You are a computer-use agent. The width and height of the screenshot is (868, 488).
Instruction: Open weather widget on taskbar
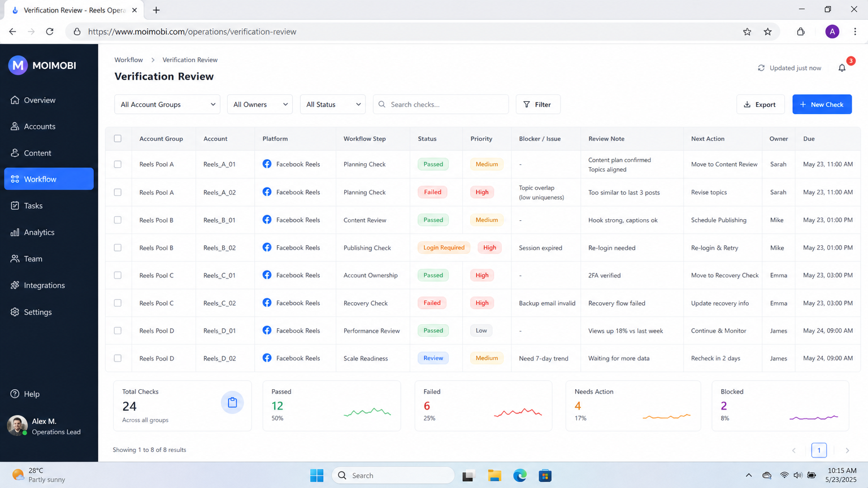pyautogui.click(x=39, y=475)
